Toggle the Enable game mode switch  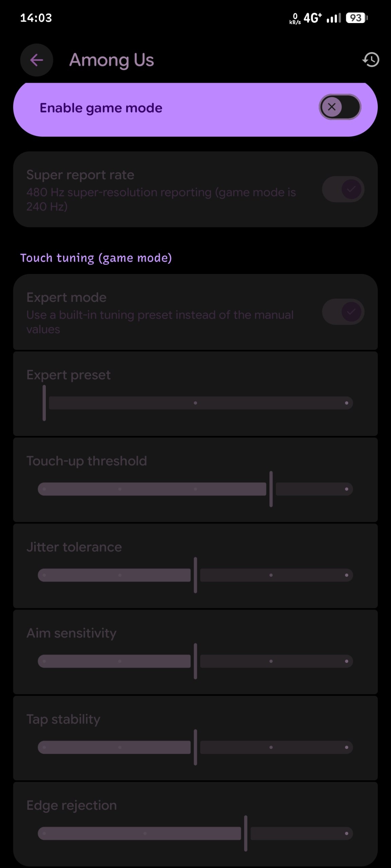340,107
